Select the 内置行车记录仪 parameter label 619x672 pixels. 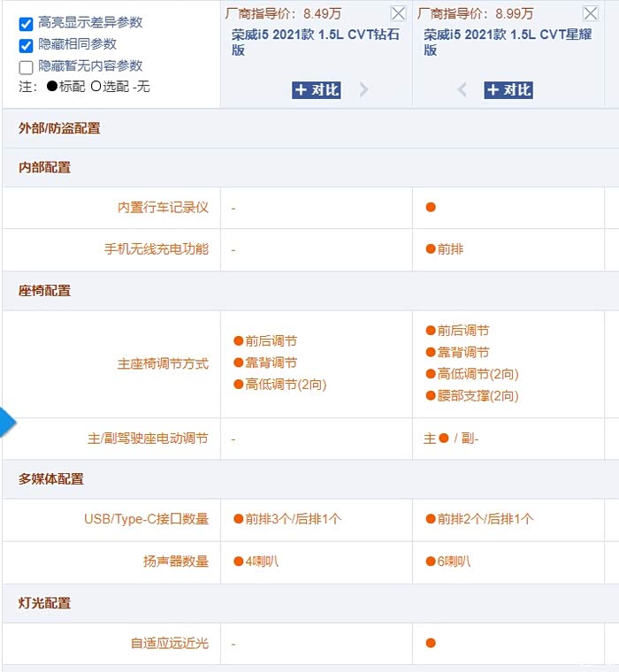coord(163,208)
